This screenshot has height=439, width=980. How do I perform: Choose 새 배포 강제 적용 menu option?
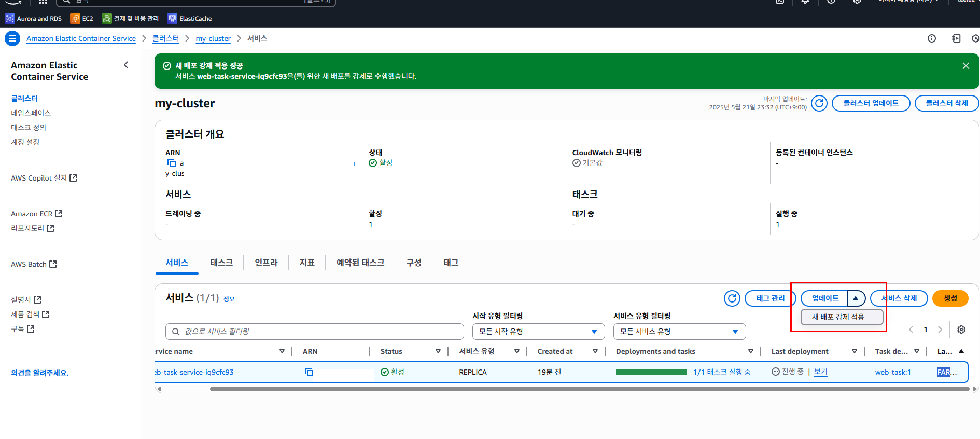click(842, 317)
